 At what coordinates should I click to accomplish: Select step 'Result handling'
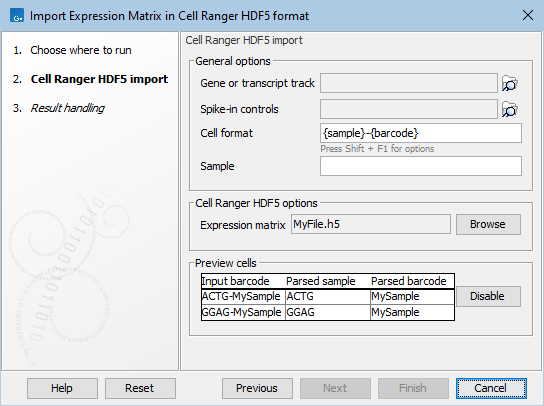[67, 108]
